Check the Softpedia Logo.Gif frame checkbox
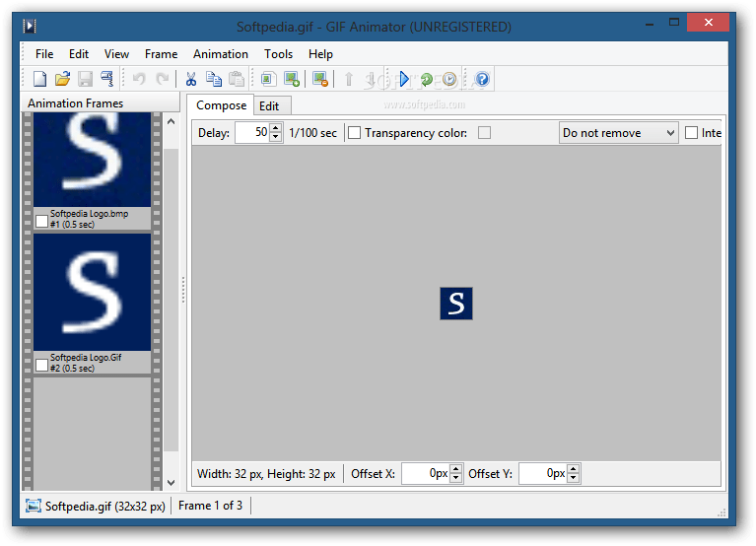Image resolution: width=756 pixels, height=546 pixels. click(x=42, y=366)
